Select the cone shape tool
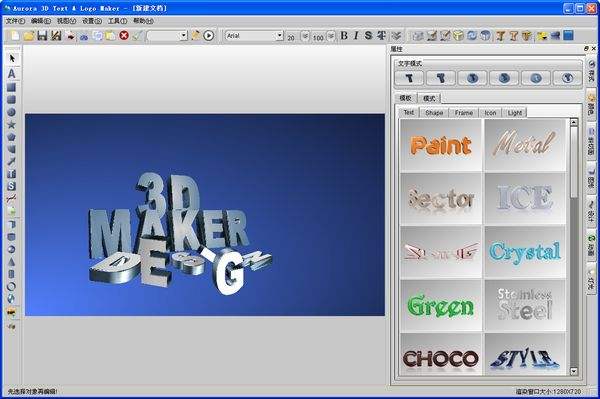The height and width of the screenshot is (399, 600). [x=11, y=262]
